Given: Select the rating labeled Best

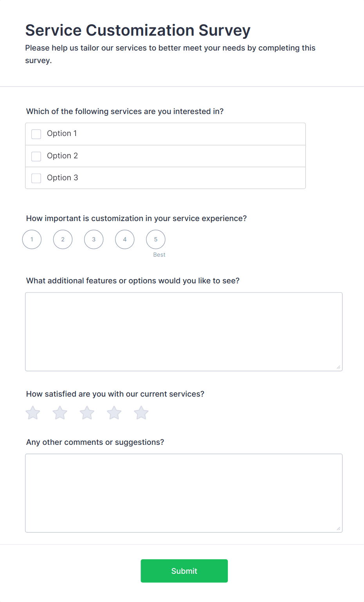Looking at the screenshot, I should point(155,239).
